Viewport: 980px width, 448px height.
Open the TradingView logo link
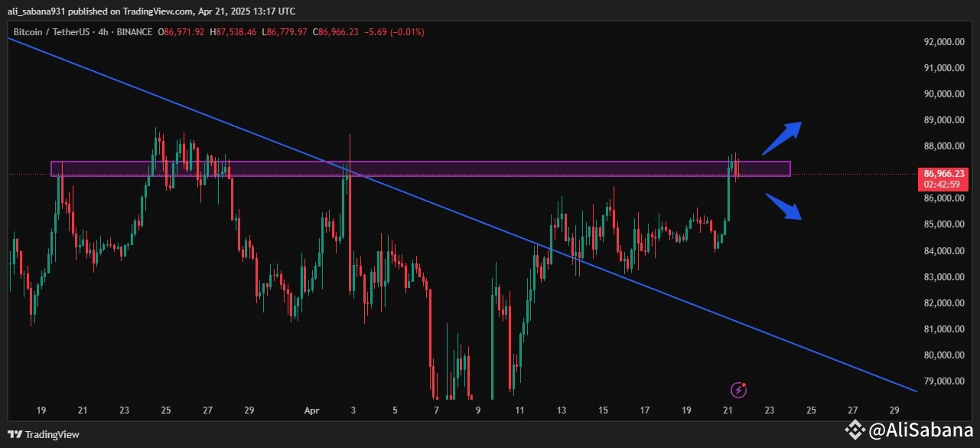coord(44,435)
